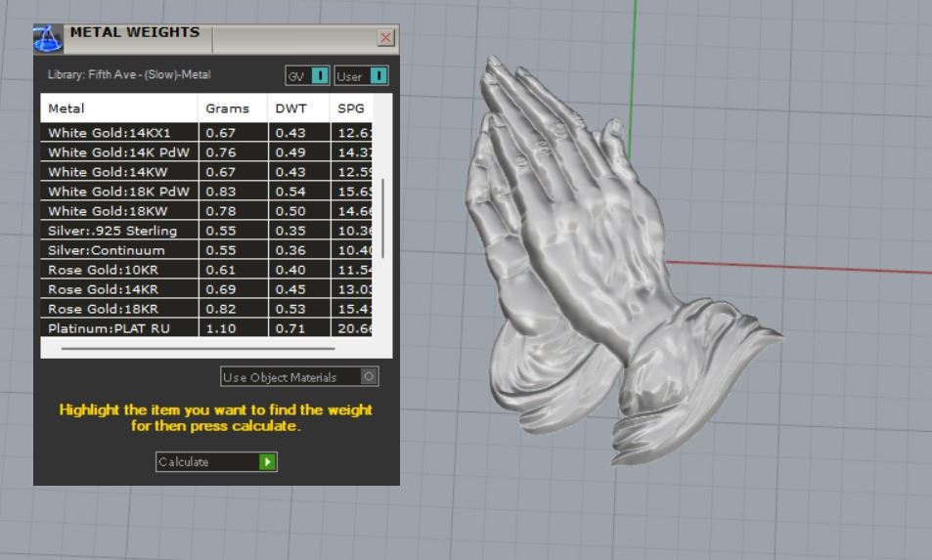The height and width of the screenshot is (560, 932).
Task: Click the 0.61 grams value
Action: click(x=221, y=270)
